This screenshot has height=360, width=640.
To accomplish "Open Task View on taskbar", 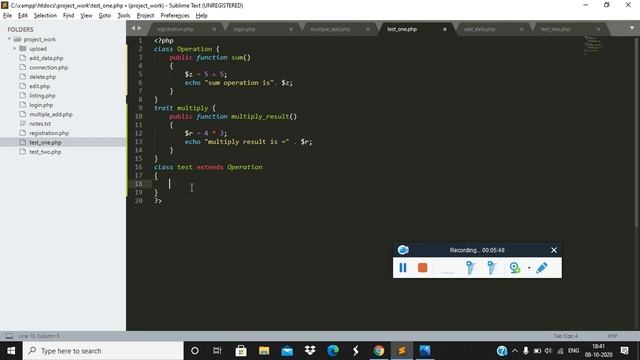I will tap(217, 351).
